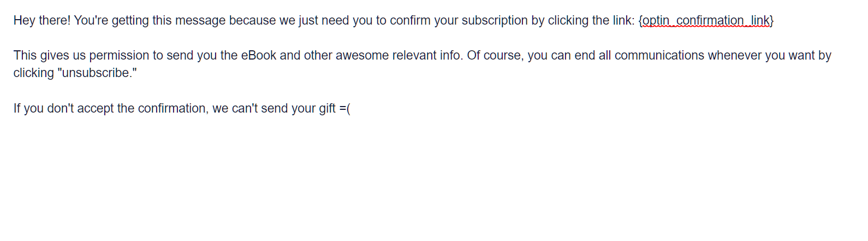Click the word "eBook"
The height and width of the screenshot is (241, 868).
pos(259,56)
